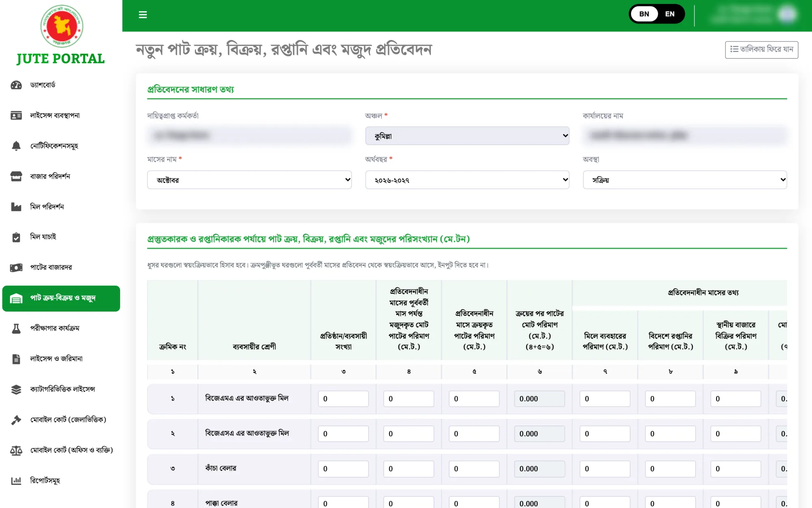This screenshot has height=508, width=812.
Task: Click column 3 input in পাকা বেলার row
Action: (x=343, y=502)
